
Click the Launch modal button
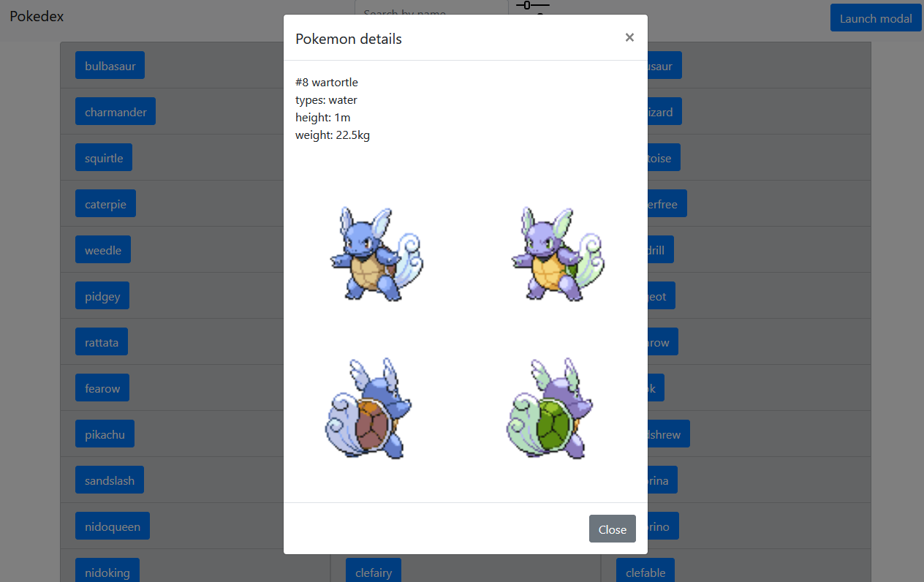click(x=876, y=18)
